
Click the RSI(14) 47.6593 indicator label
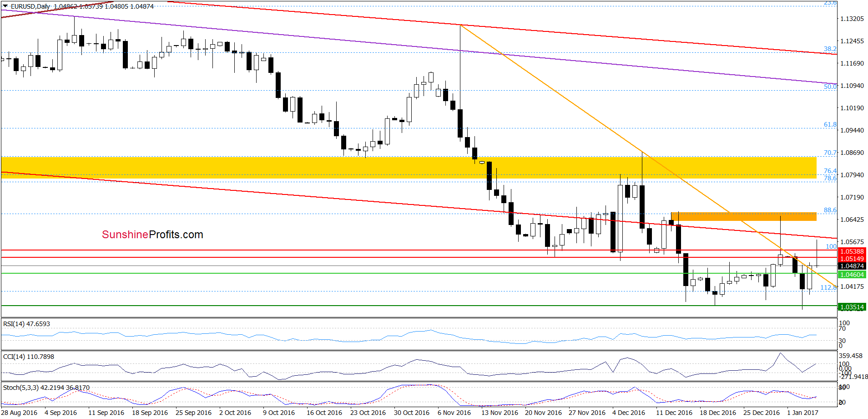pyautogui.click(x=26, y=324)
